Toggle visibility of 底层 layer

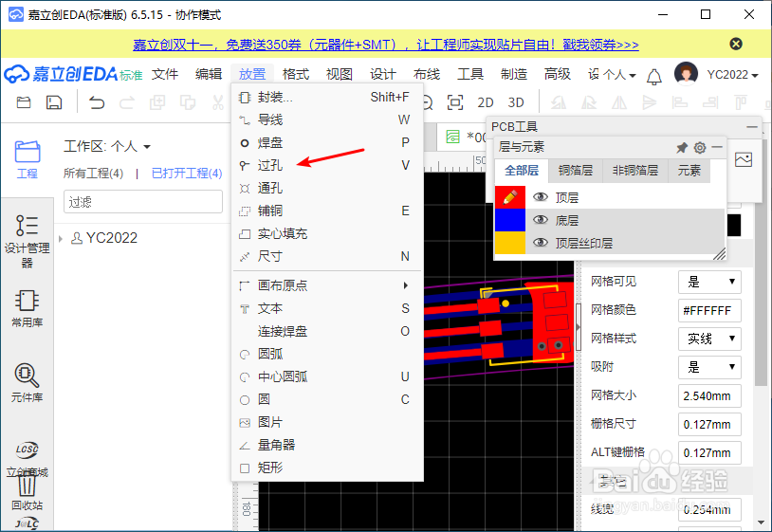pyautogui.click(x=540, y=219)
